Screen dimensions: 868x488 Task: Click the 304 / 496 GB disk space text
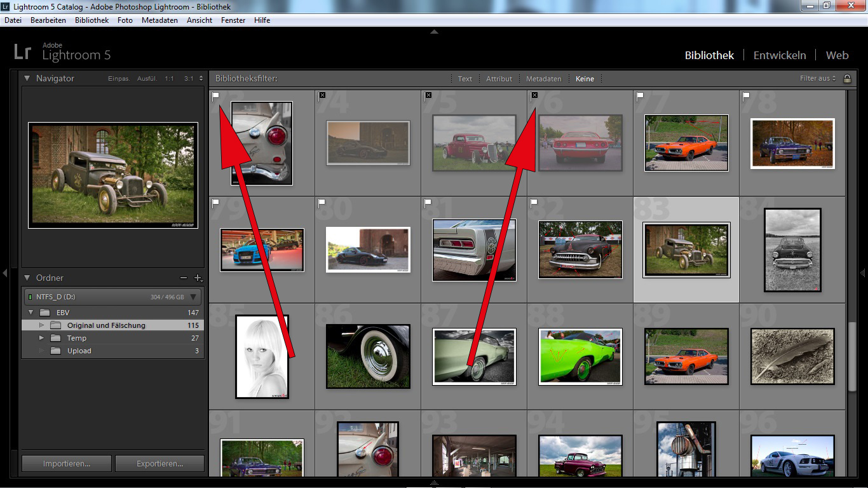pyautogui.click(x=167, y=297)
